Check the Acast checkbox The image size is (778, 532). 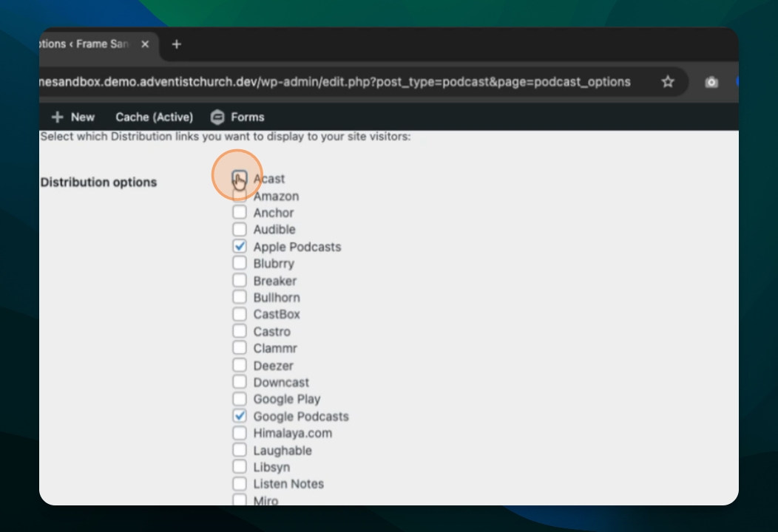[240, 177]
